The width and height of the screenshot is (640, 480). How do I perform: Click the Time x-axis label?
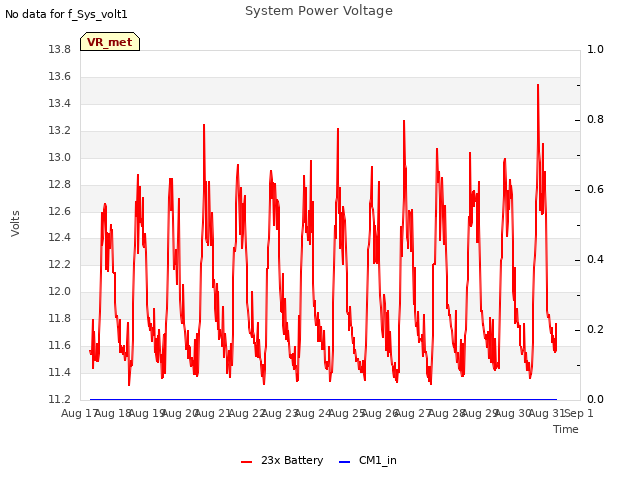pyautogui.click(x=566, y=429)
